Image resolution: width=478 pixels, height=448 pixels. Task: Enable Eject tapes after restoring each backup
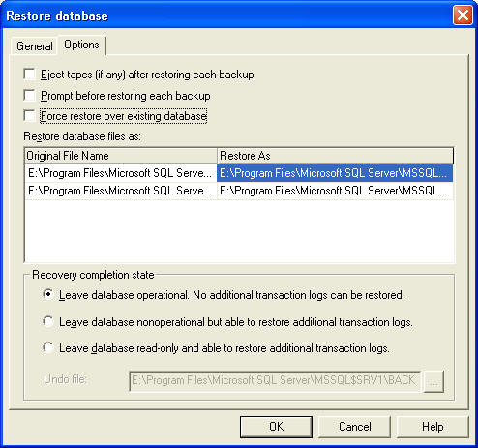[x=30, y=75]
